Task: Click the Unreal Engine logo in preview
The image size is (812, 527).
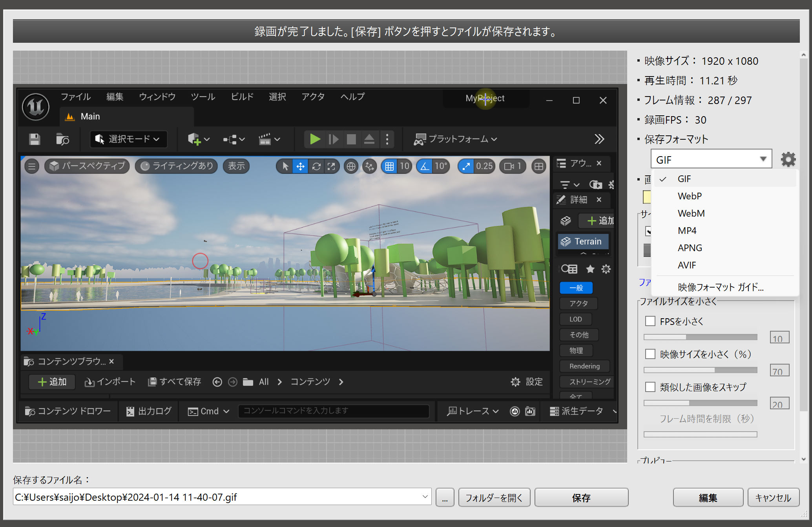Action: (36, 107)
